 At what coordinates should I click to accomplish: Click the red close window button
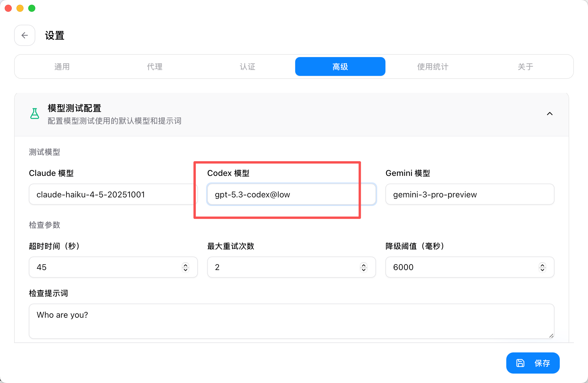pos(8,8)
